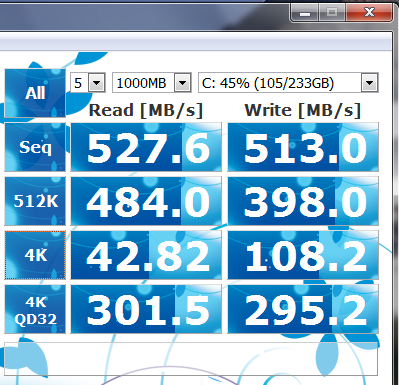Start the 4K random test
This screenshot has width=399, height=385.
coord(35,255)
